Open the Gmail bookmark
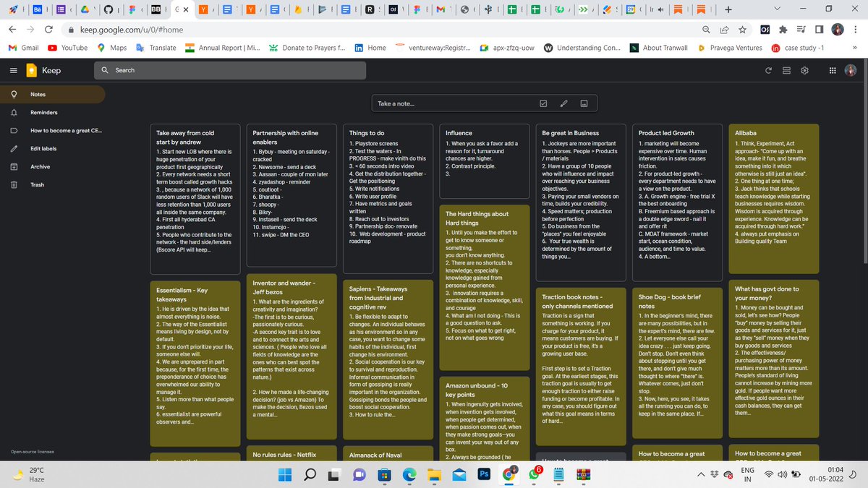This screenshot has width=868, height=488. tap(23, 48)
